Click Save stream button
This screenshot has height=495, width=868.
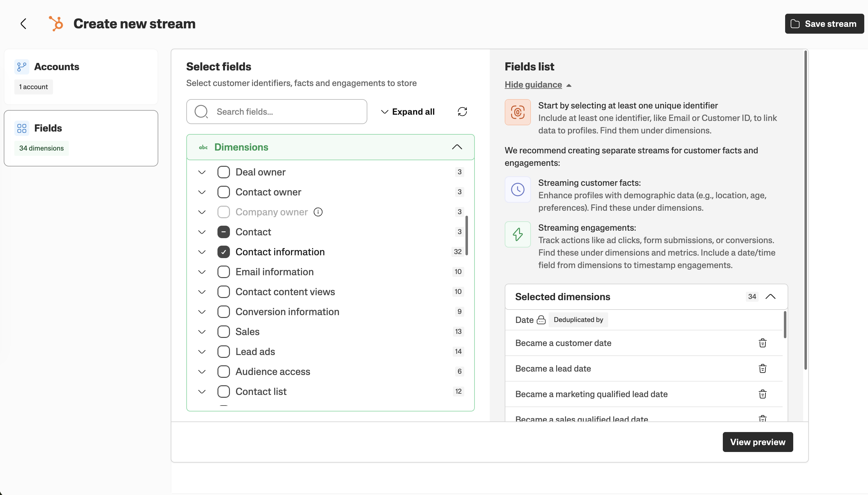(824, 24)
